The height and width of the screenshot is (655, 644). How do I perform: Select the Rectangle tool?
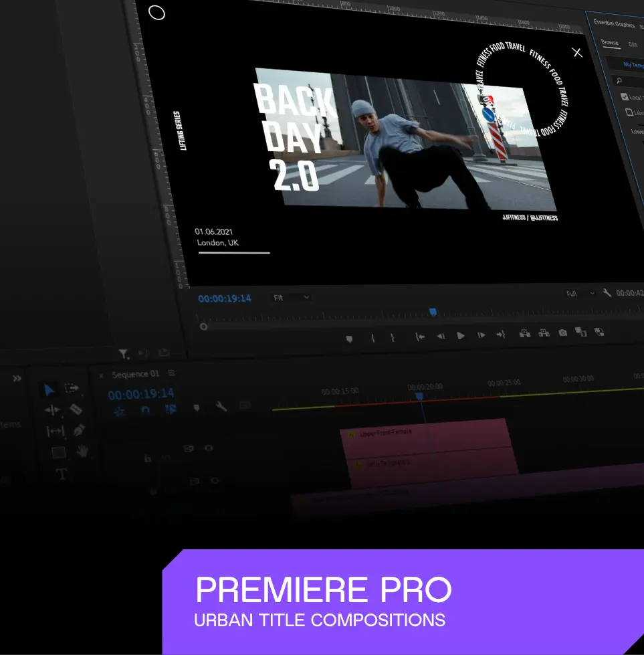(58, 452)
